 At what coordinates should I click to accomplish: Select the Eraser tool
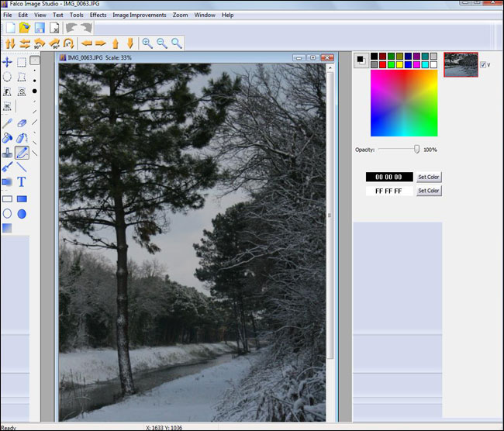tap(22, 122)
